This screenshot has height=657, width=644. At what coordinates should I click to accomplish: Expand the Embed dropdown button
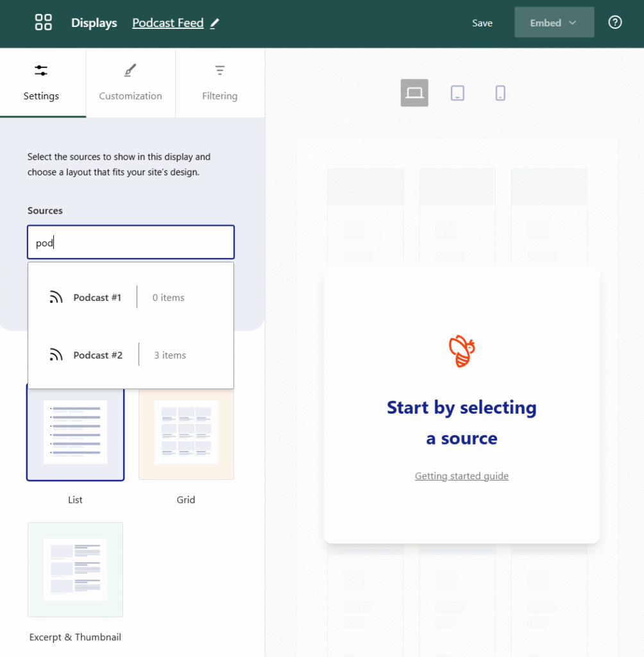click(554, 22)
